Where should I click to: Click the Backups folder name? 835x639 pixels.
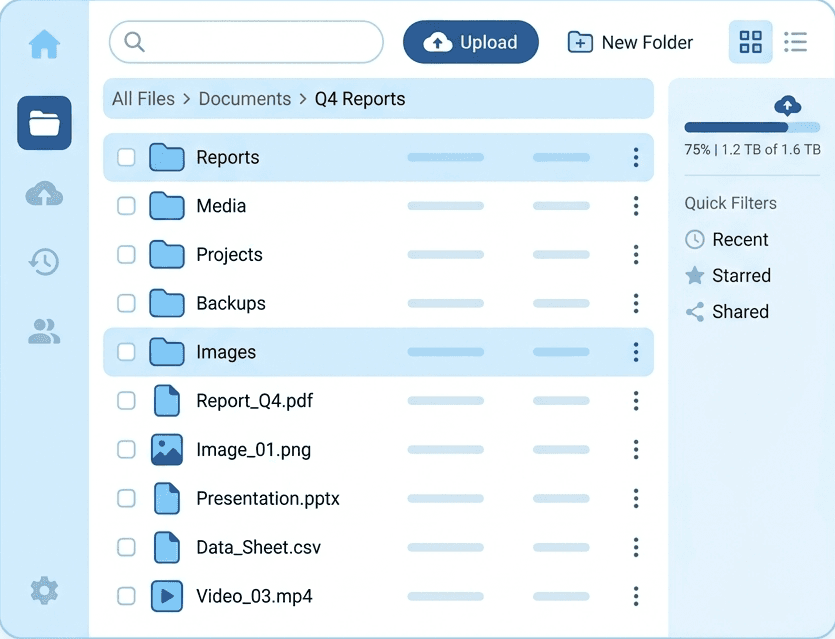tap(231, 304)
